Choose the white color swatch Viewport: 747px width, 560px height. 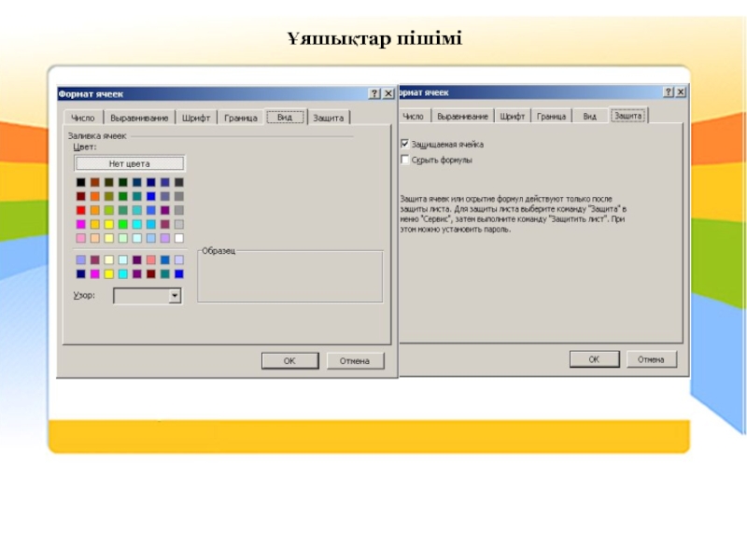pos(179,238)
